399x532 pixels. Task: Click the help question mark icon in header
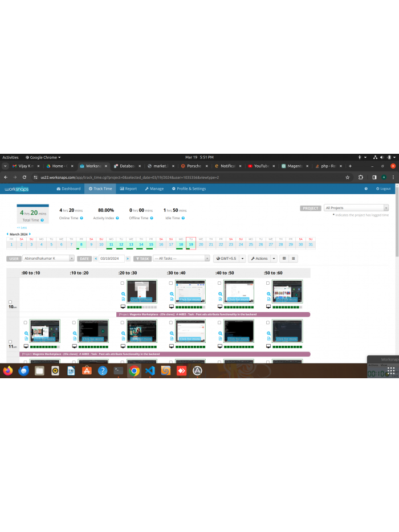coord(366,189)
